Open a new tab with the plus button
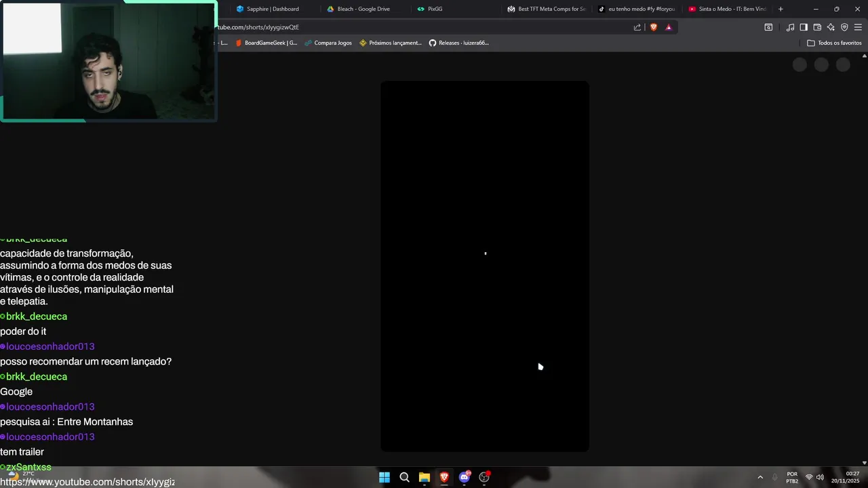 pos(781,9)
